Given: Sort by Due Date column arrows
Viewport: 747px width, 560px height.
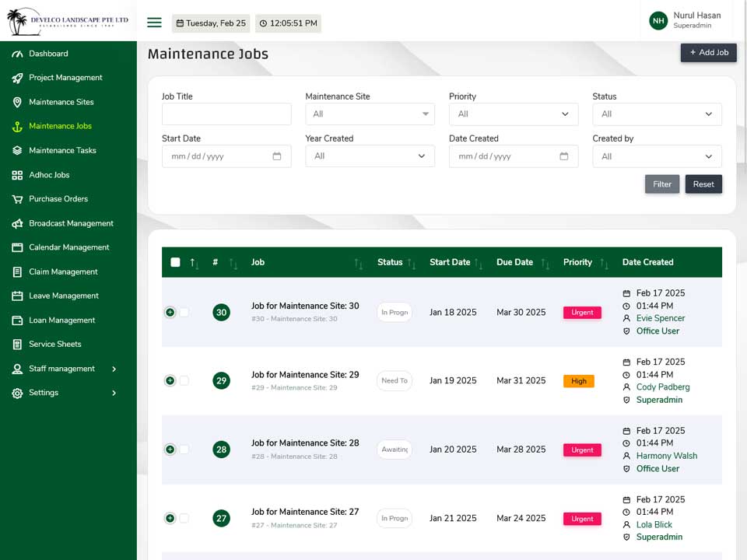Looking at the screenshot, I should tap(545, 263).
